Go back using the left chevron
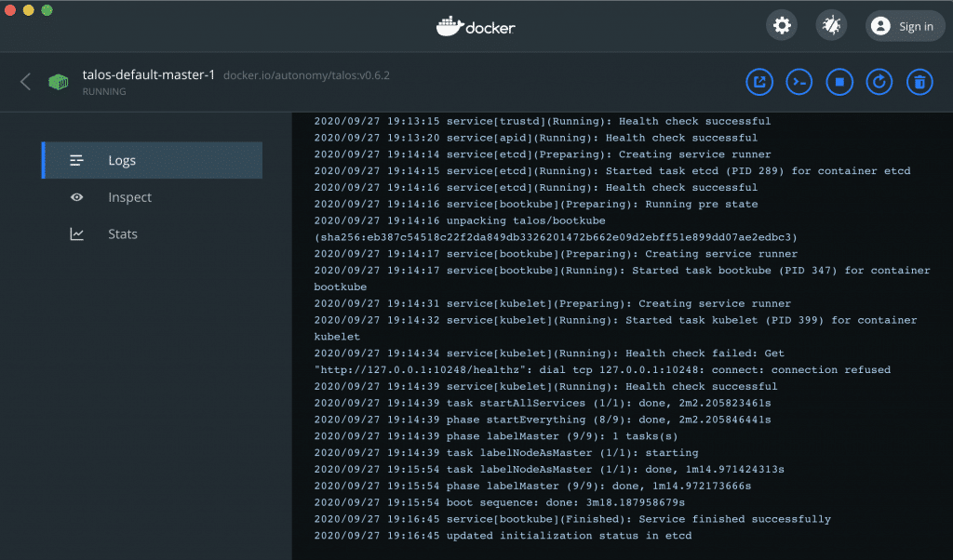Viewport: 953px width, 560px height. (25, 82)
